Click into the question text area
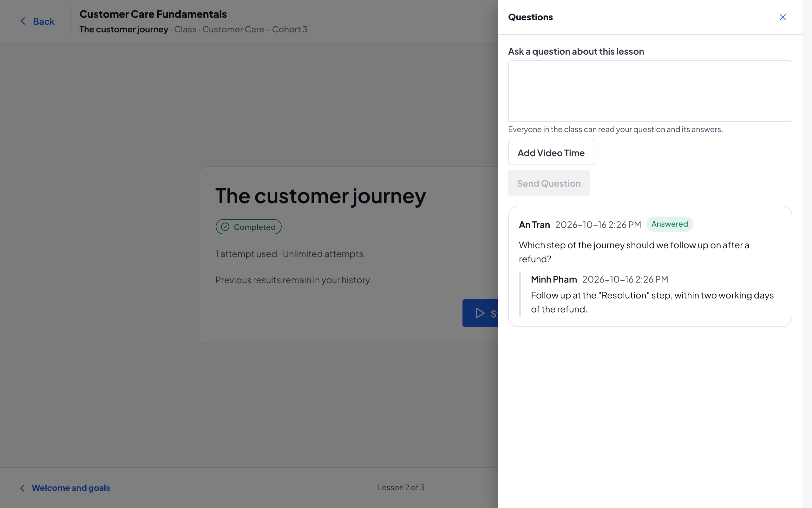 click(650, 91)
